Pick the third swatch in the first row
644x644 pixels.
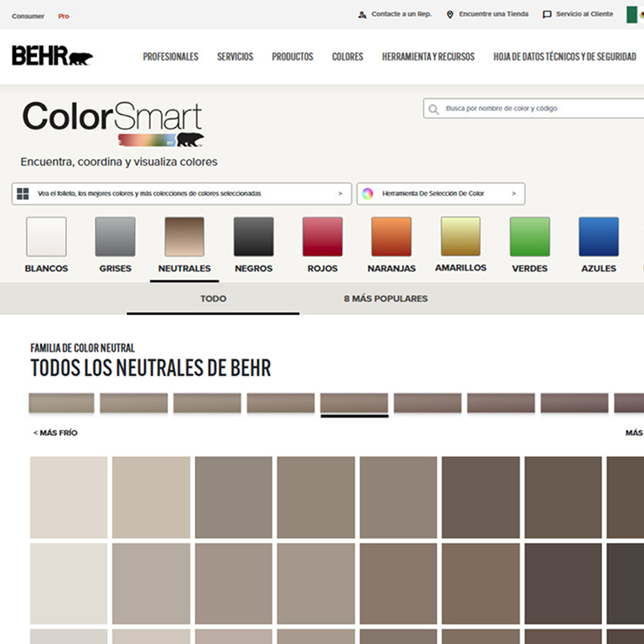[234, 498]
